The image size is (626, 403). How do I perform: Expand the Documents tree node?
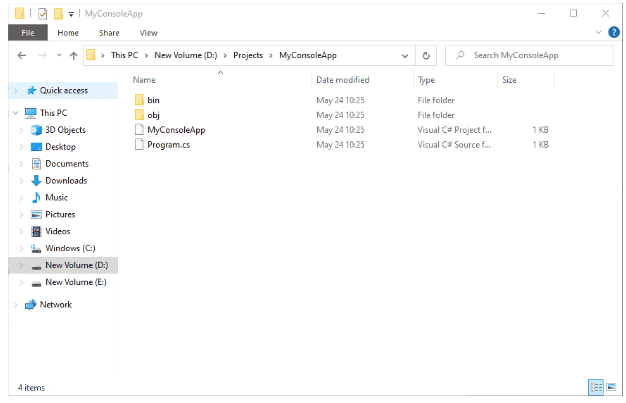21,164
